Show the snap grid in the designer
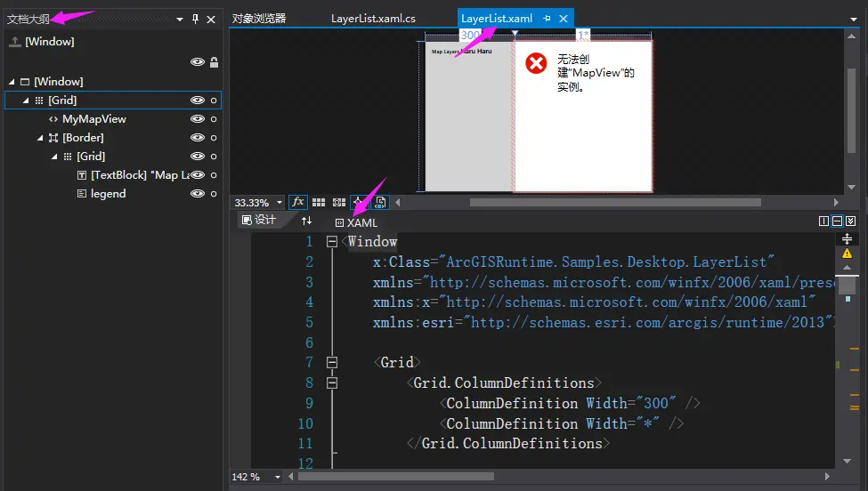Image resolution: width=868 pixels, height=491 pixels. 319,203
